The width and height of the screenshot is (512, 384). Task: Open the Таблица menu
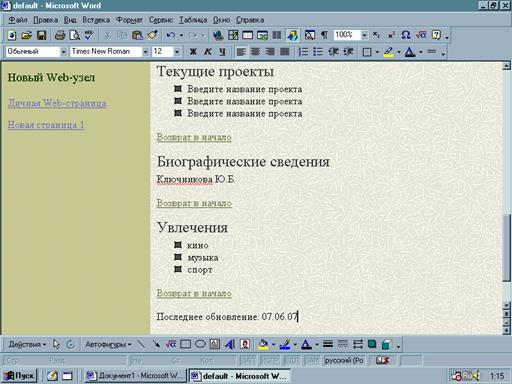pyautogui.click(x=193, y=20)
